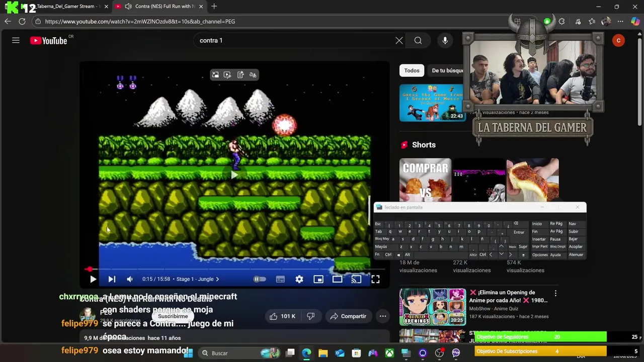Open the Copilot sidebar icon
644x362 pixels.
coord(635,21)
